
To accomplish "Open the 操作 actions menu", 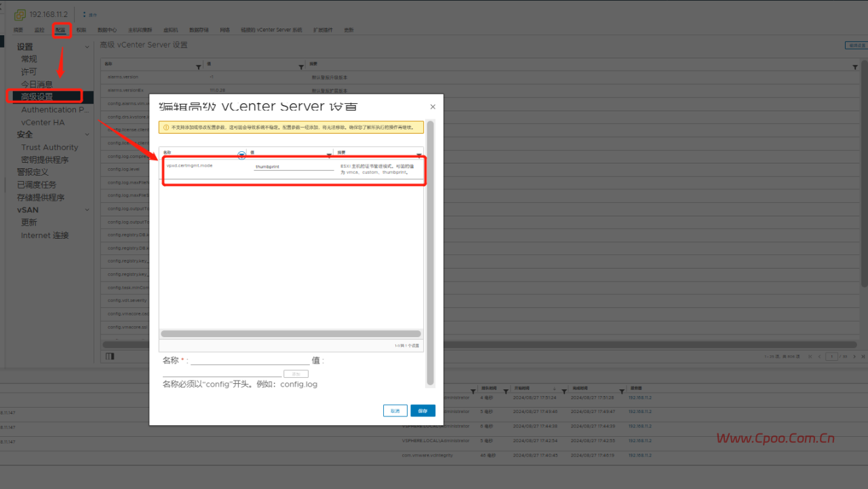I will [x=90, y=14].
